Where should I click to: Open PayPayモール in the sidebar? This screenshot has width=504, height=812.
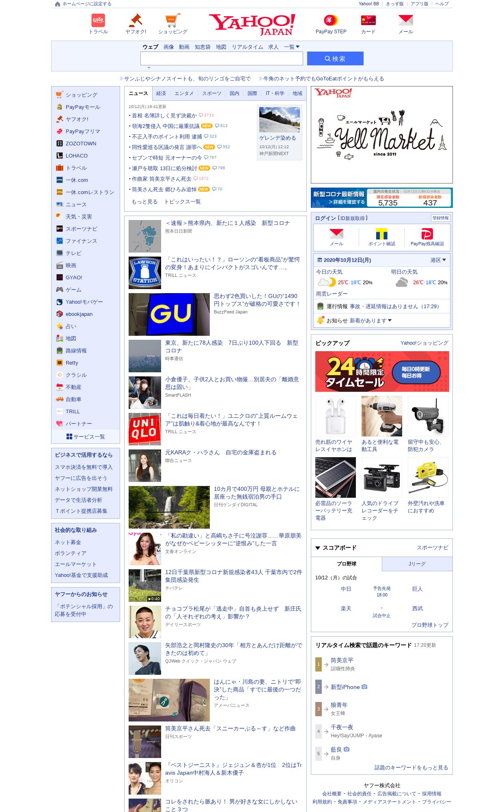(x=83, y=107)
